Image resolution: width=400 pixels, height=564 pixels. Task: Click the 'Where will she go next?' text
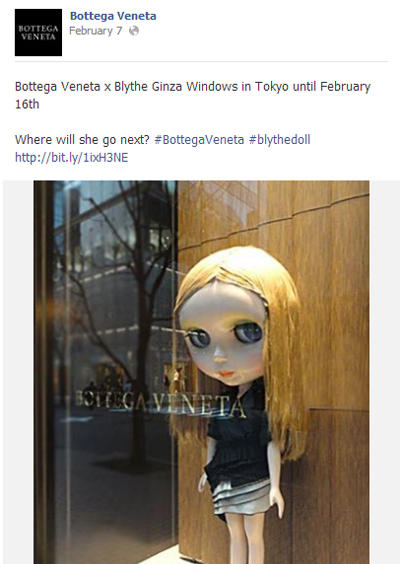click(82, 140)
